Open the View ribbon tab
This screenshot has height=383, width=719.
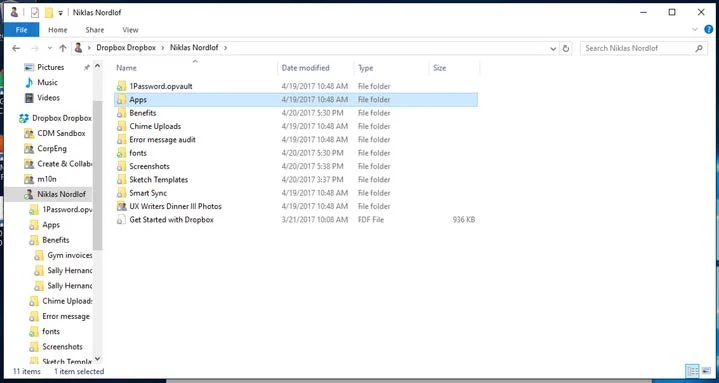tap(130, 30)
